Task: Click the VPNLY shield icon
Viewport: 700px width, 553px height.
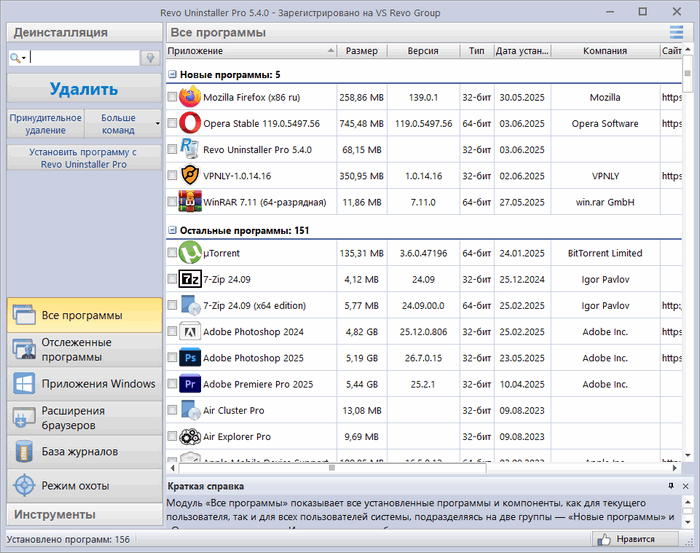Action: (190, 175)
